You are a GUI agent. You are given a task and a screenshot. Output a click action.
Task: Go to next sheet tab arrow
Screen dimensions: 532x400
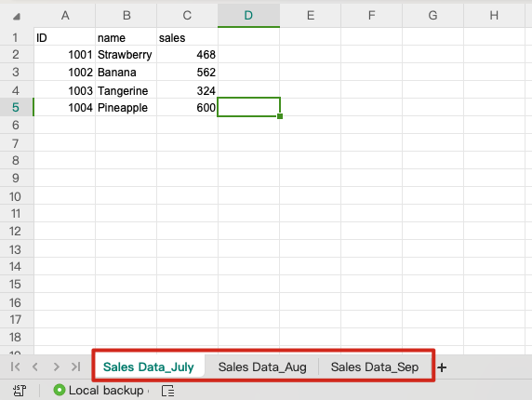(57, 367)
